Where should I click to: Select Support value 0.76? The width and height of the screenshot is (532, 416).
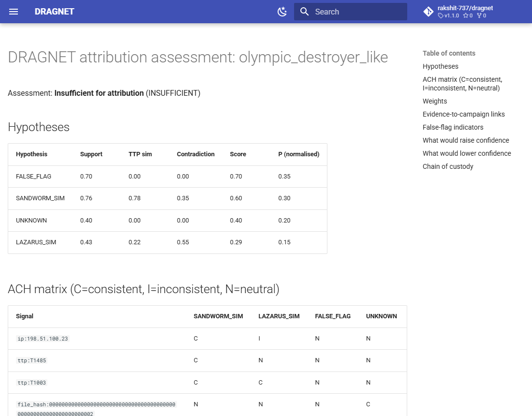point(86,198)
